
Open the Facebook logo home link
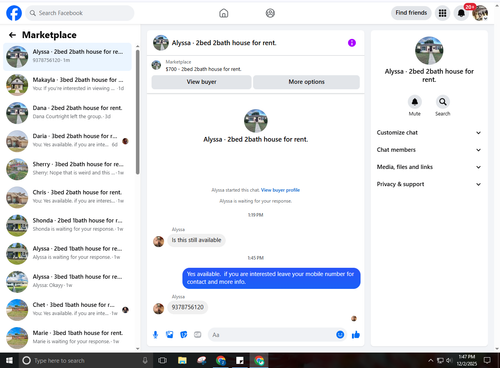[14, 13]
